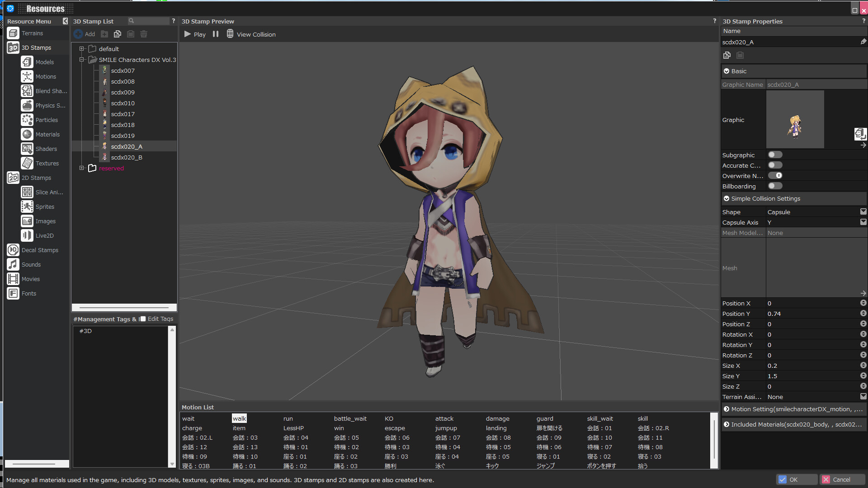Screen dimensions: 868x488
Task: Adjust the Size X value stepper
Action: coord(863,366)
